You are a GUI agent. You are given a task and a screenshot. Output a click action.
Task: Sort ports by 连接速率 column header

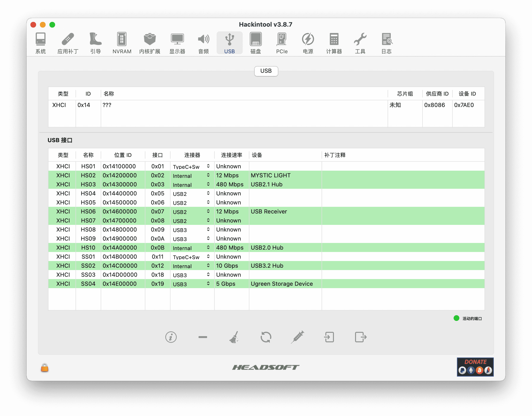pos(231,155)
